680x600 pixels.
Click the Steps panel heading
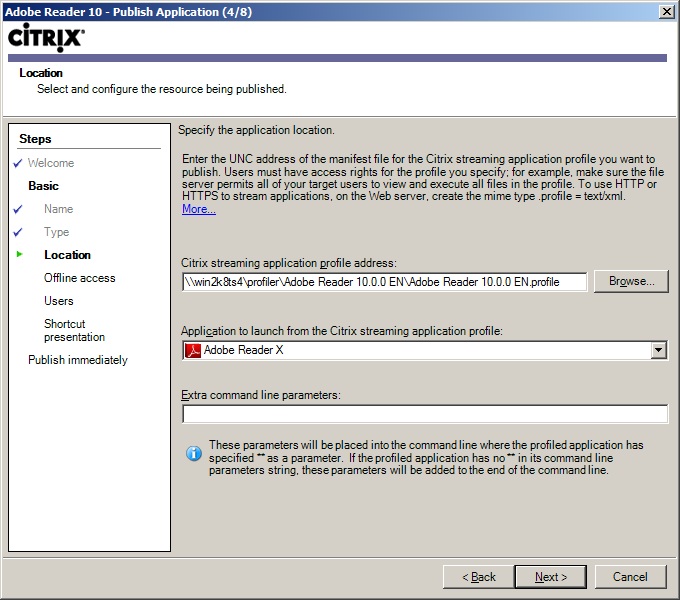point(35,139)
